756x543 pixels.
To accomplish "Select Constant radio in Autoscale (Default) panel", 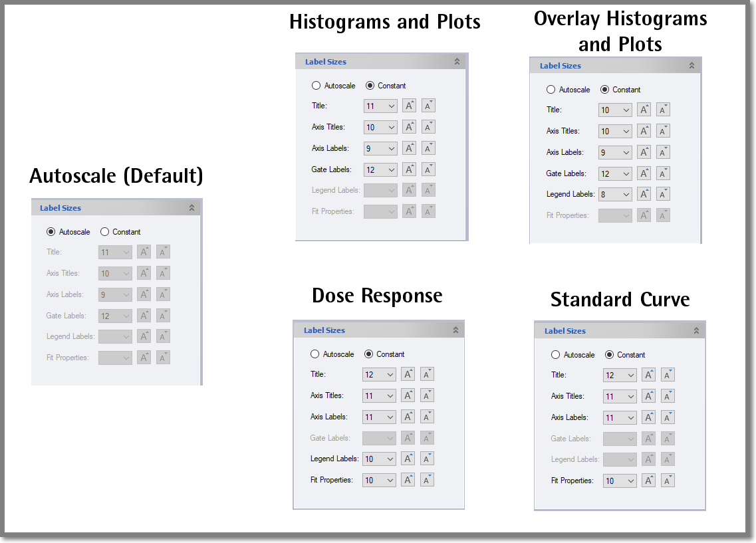I will (x=104, y=232).
